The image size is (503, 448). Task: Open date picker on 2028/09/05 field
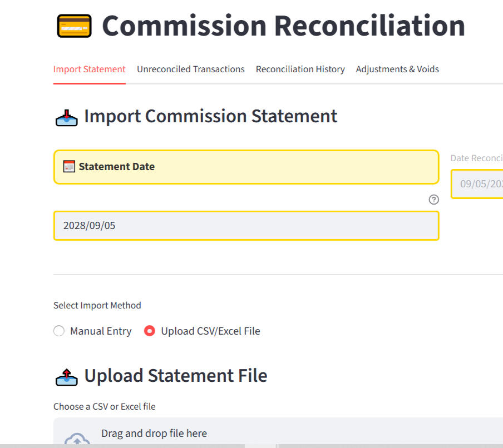246,226
